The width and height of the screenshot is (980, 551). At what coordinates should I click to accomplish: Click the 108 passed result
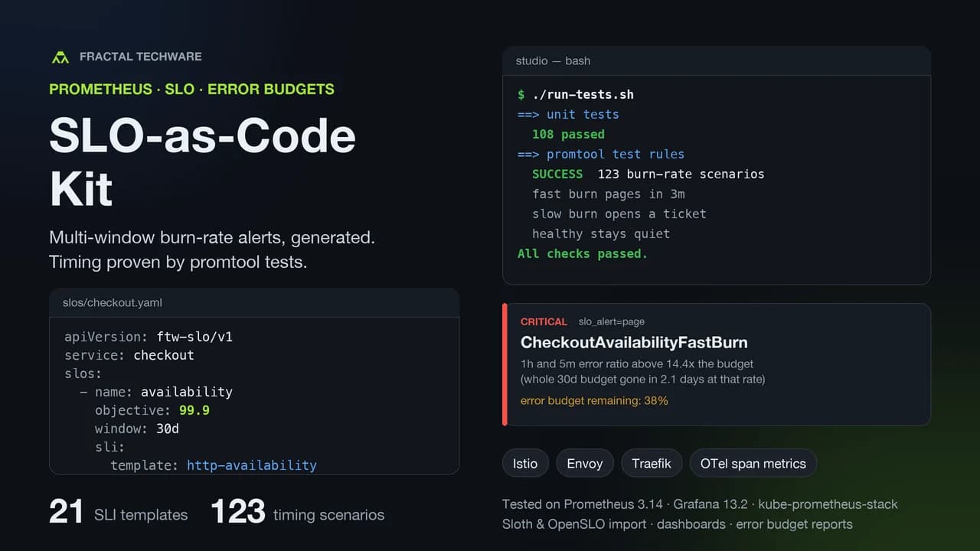click(x=568, y=135)
